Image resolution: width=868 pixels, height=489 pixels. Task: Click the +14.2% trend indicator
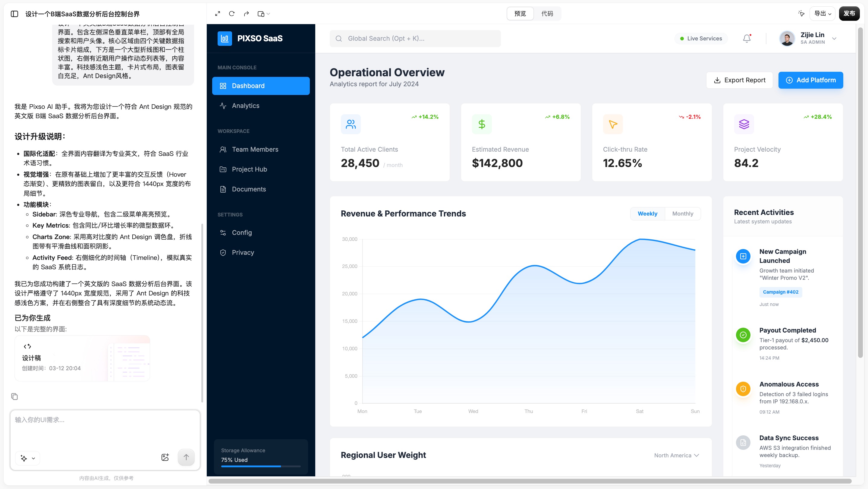(x=425, y=117)
